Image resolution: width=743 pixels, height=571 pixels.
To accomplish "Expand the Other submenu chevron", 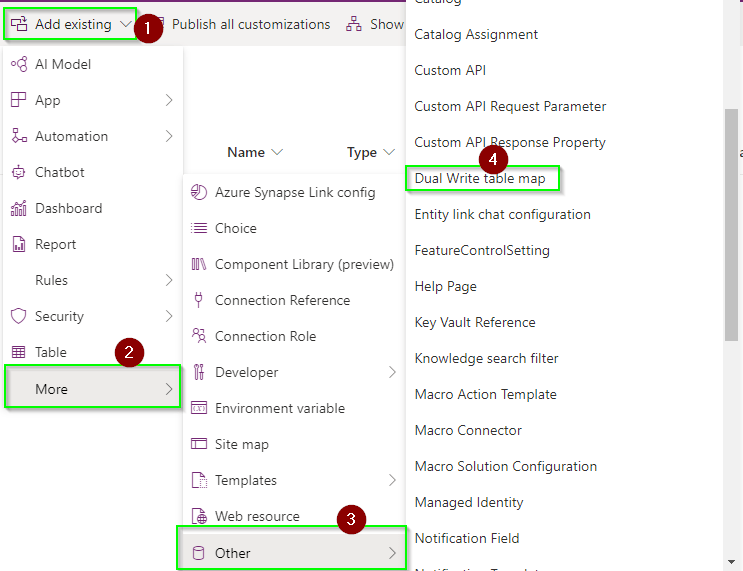I will (x=392, y=553).
